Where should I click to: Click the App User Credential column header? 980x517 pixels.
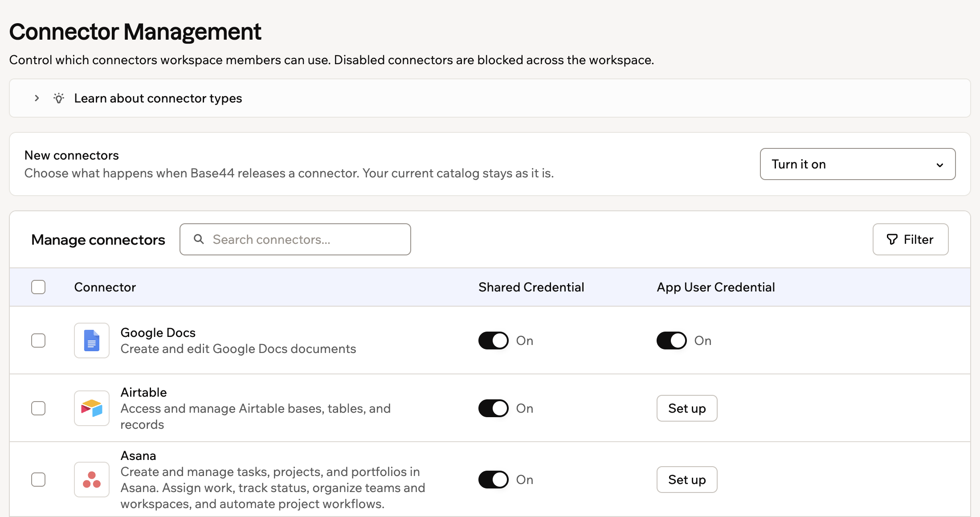pos(716,287)
